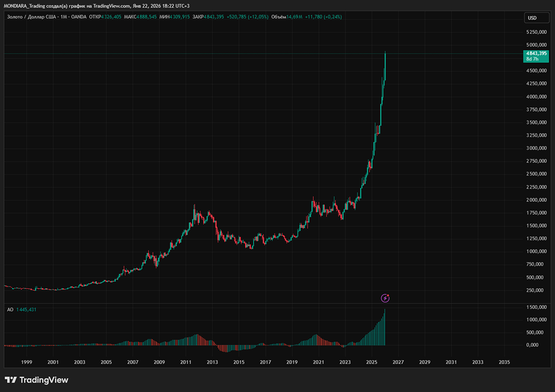Click the AO indicator label
555x392 pixels.
pyautogui.click(x=10, y=309)
